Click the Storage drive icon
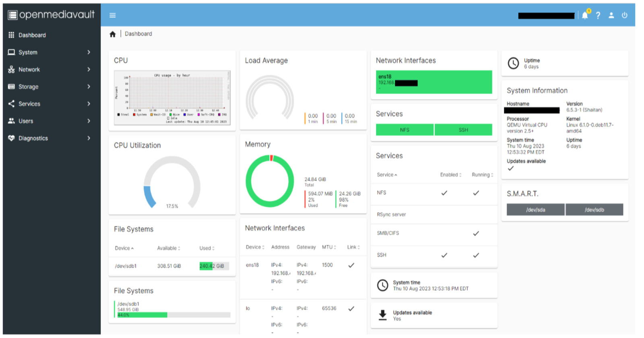 coord(11,87)
